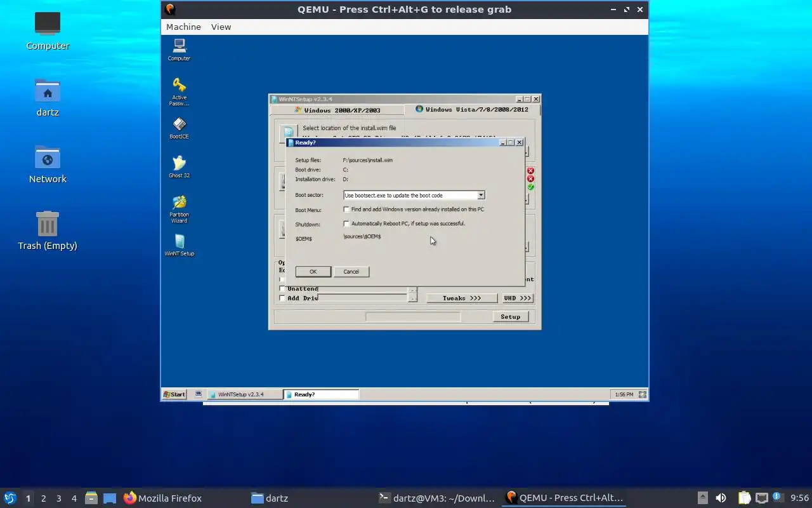
Task: Open the clipboard manager tray icon
Action: click(x=744, y=498)
